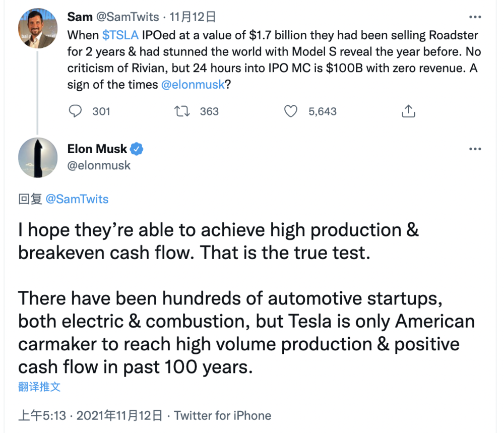This screenshot has width=504, height=433.
Task: Click the 5,643 likes count
Action: pos(323,111)
